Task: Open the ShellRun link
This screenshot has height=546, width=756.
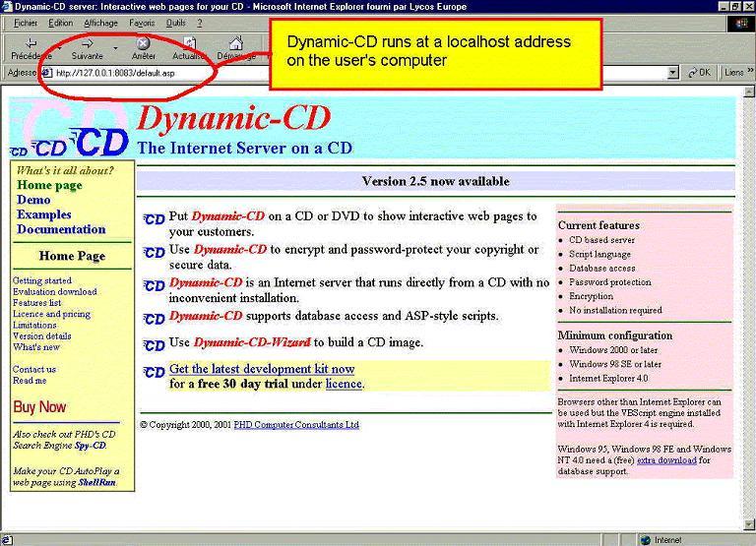Action: [96, 482]
